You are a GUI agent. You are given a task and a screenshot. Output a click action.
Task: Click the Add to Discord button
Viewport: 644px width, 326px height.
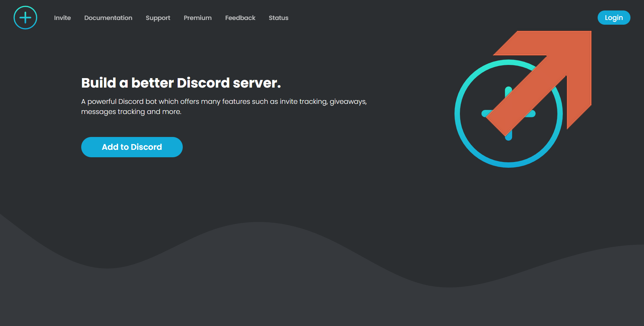click(132, 147)
